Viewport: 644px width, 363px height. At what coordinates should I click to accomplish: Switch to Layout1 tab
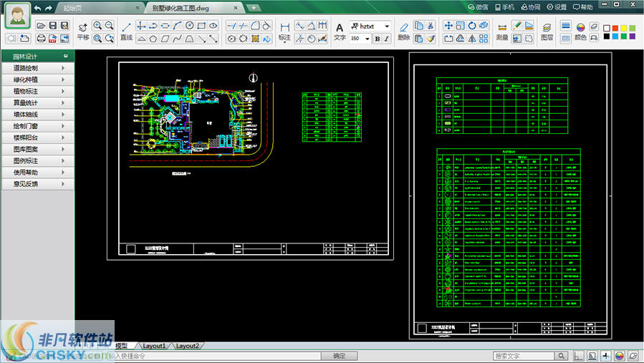154,346
